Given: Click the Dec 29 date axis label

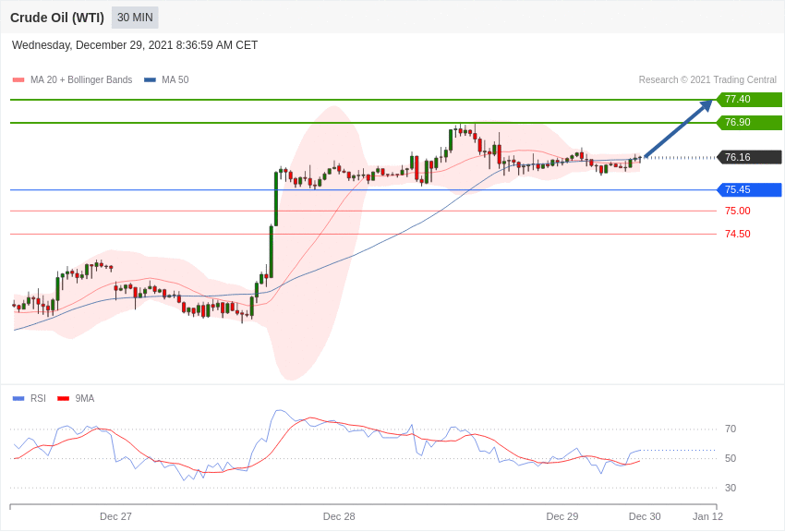Looking at the screenshot, I should [562, 516].
